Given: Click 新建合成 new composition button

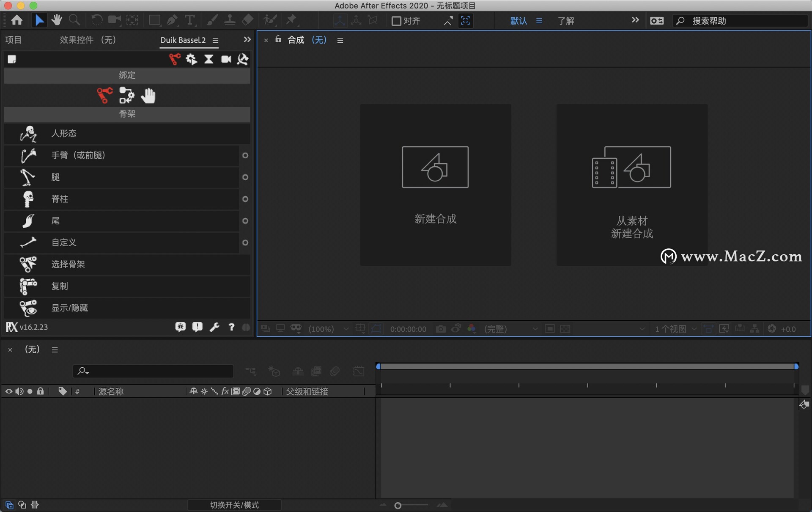Looking at the screenshot, I should [x=436, y=185].
